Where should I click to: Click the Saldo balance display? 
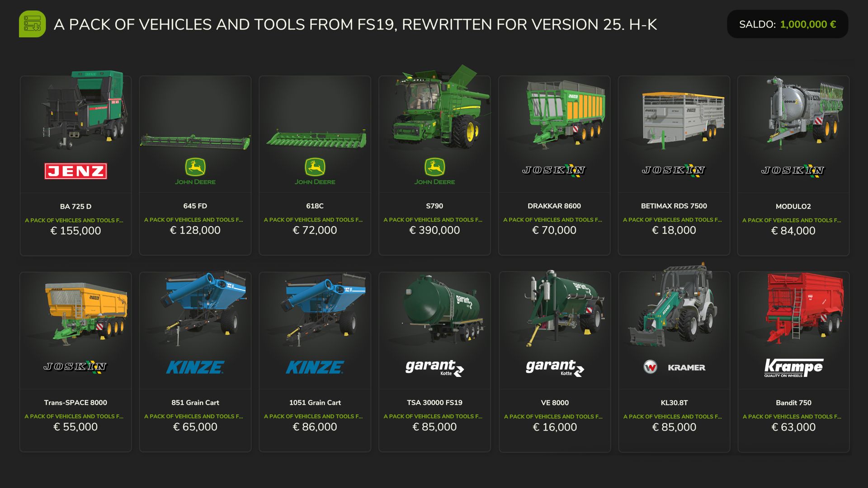point(787,24)
